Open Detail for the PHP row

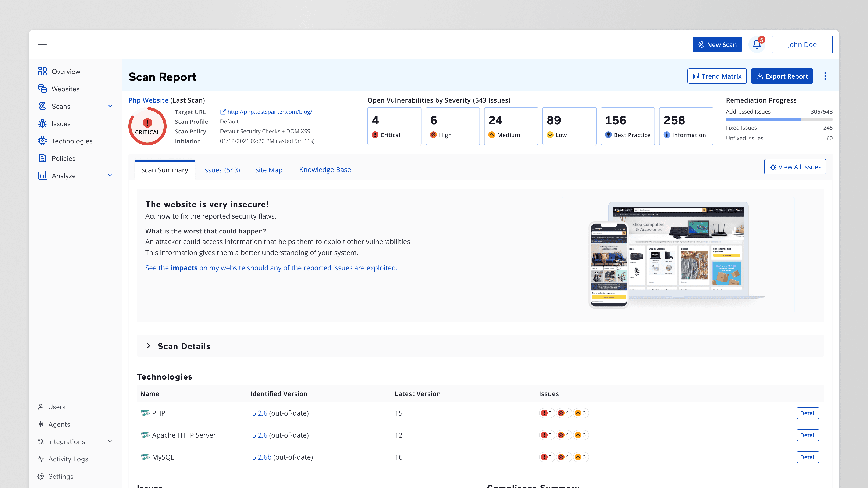(808, 413)
